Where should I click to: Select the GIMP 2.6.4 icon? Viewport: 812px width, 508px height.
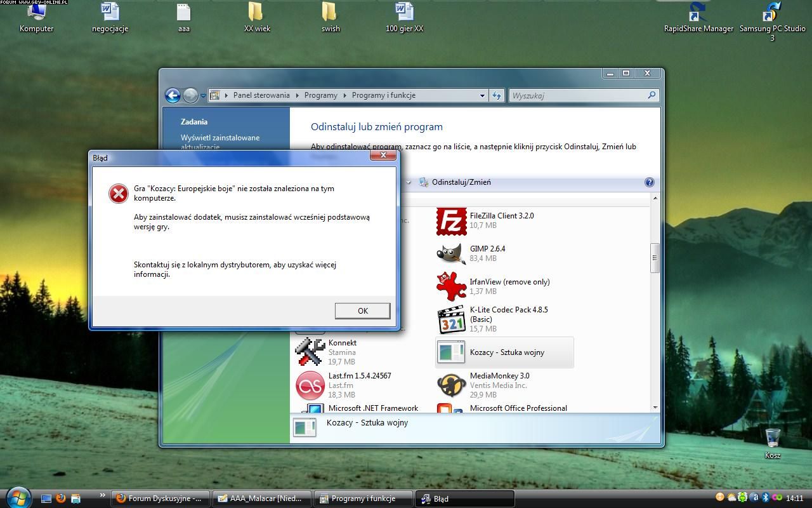(x=451, y=254)
